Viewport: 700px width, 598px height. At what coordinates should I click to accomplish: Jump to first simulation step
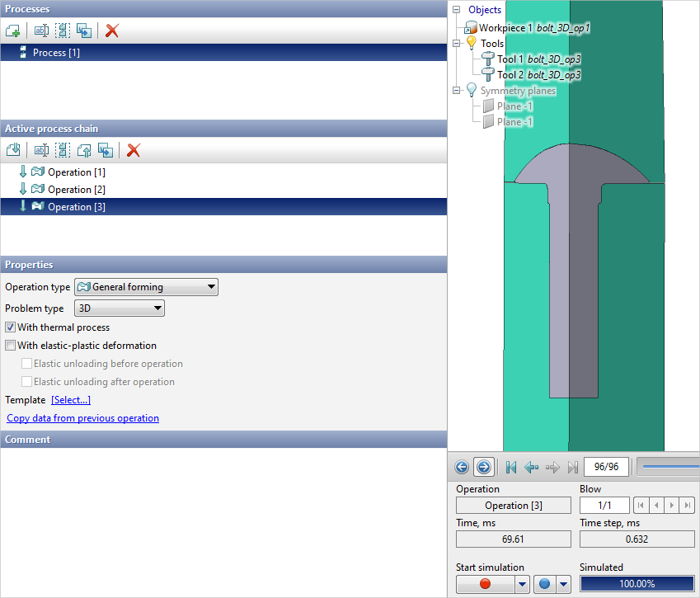[x=510, y=468]
